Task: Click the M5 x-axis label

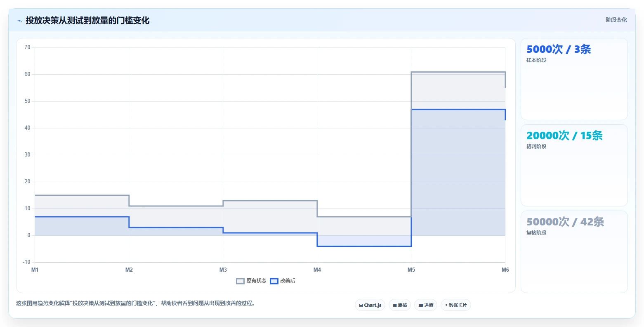Action: pos(411,270)
